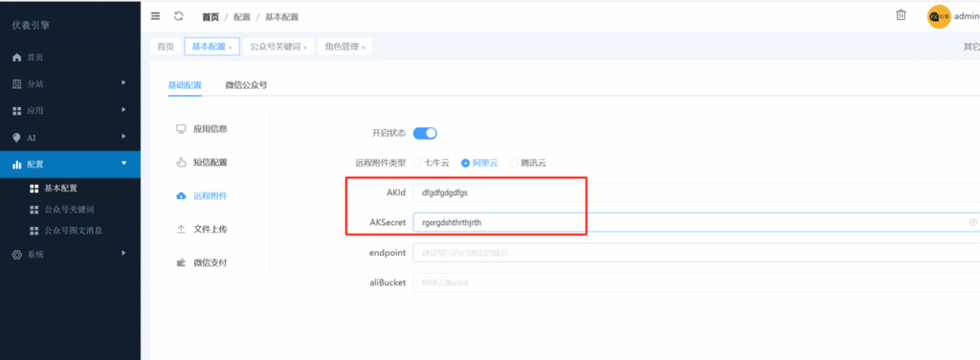Image resolution: width=980 pixels, height=360 pixels.
Task: Click 基本配置 at the breadcrumb end
Action: point(282,17)
